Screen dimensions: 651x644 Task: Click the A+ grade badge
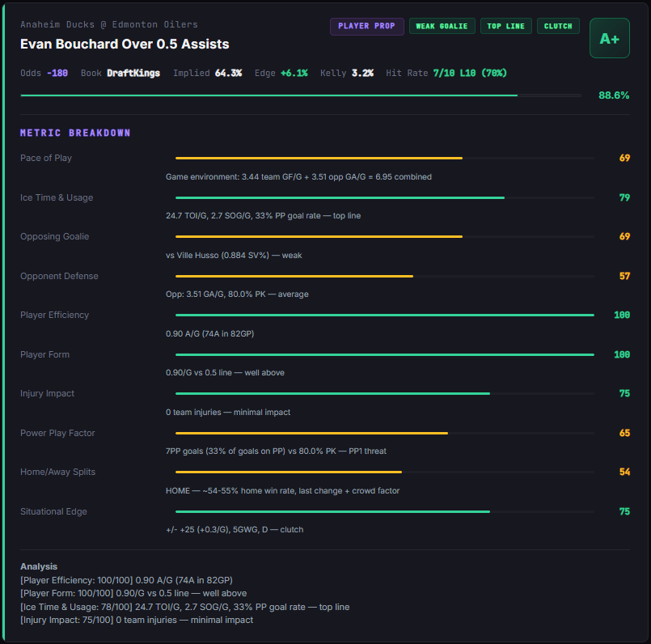(x=609, y=37)
